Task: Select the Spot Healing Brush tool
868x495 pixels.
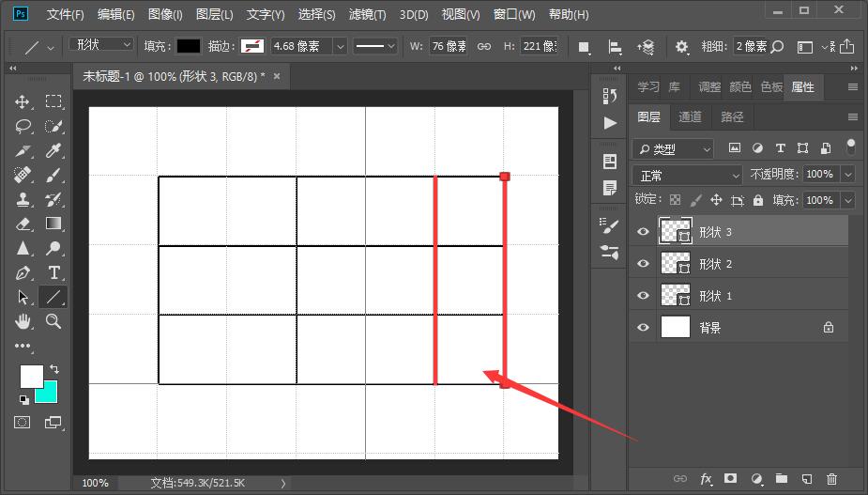Action: tap(23, 175)
